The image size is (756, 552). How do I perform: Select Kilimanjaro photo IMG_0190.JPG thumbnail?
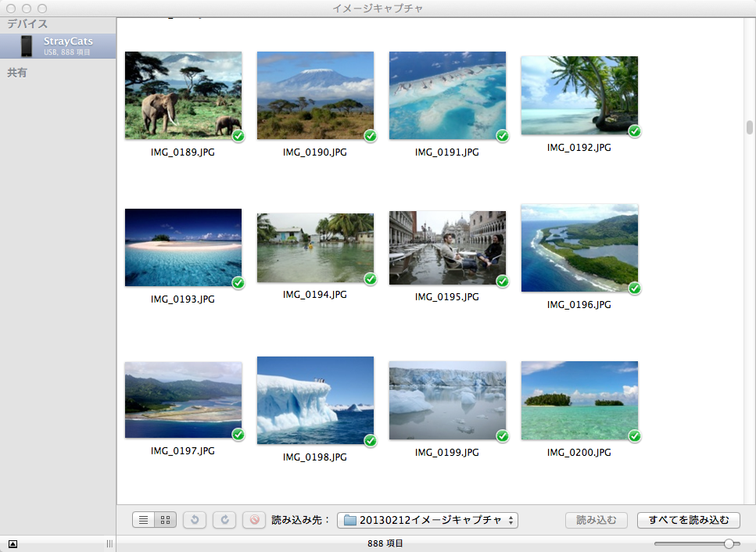click(x=315, y=95)
